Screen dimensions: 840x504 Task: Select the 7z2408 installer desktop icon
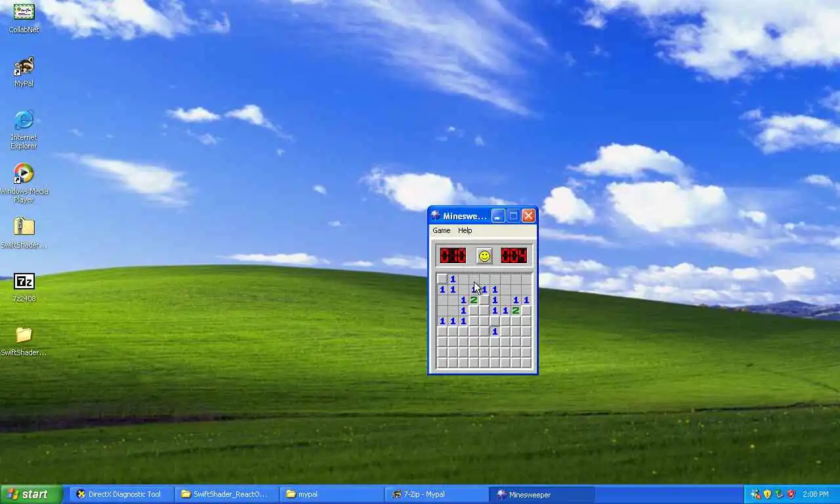24,287
